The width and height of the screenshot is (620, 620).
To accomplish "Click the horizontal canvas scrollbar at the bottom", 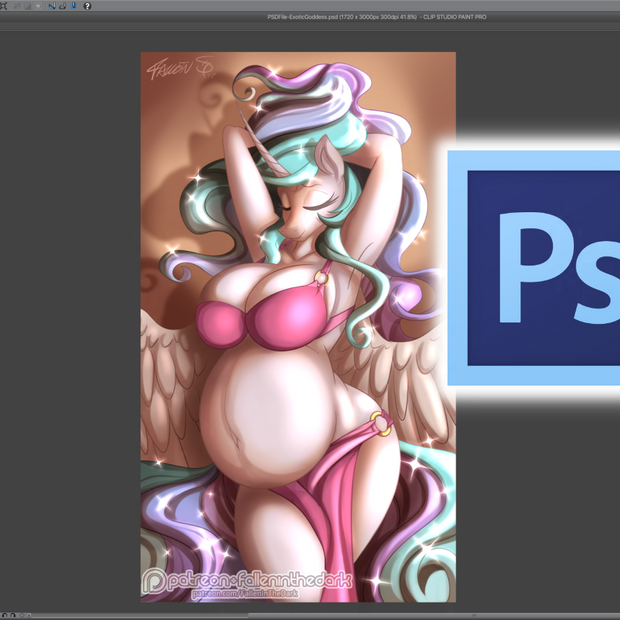I will 324,616.
